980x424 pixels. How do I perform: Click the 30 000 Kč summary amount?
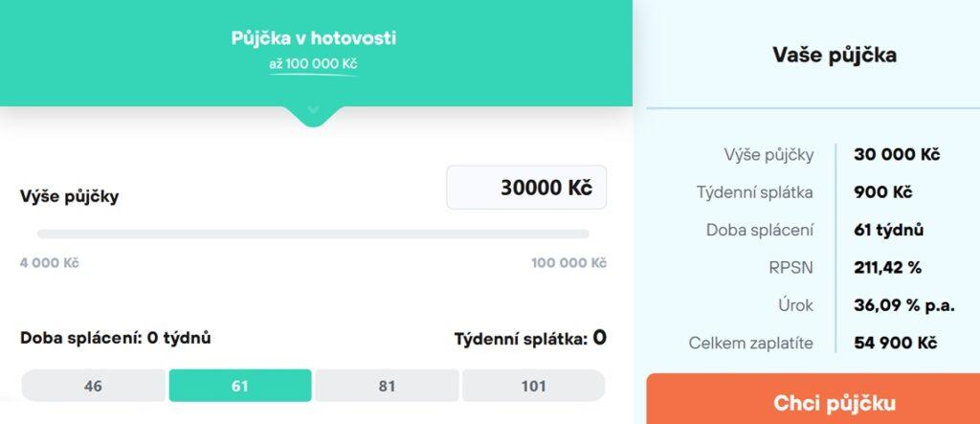pyautogui.click(x=897, y=155)
